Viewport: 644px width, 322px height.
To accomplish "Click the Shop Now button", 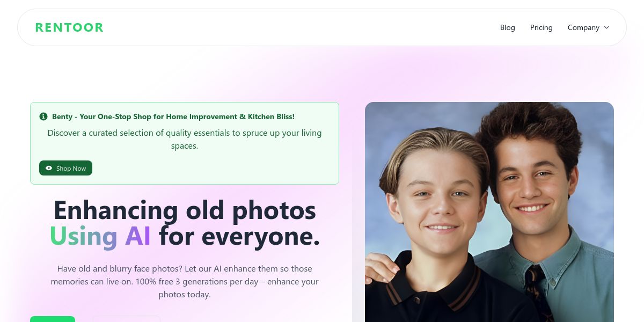I will [65, 168].
